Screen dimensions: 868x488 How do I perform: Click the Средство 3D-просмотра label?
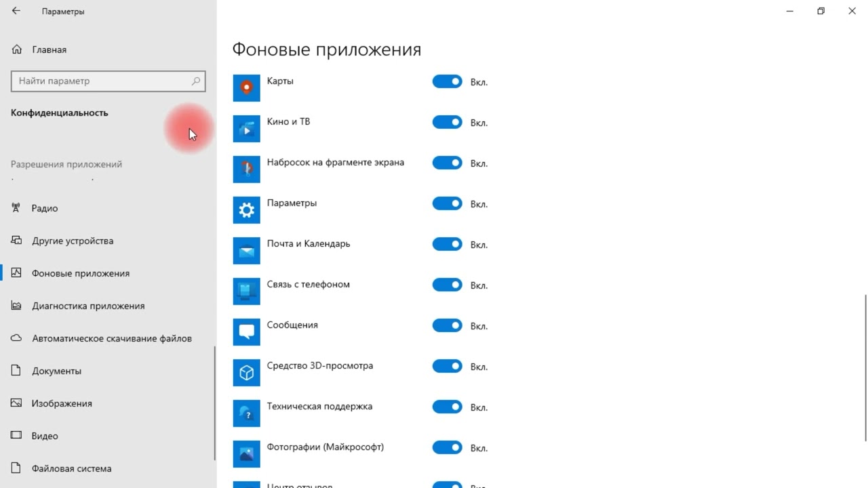click(320, 365)
